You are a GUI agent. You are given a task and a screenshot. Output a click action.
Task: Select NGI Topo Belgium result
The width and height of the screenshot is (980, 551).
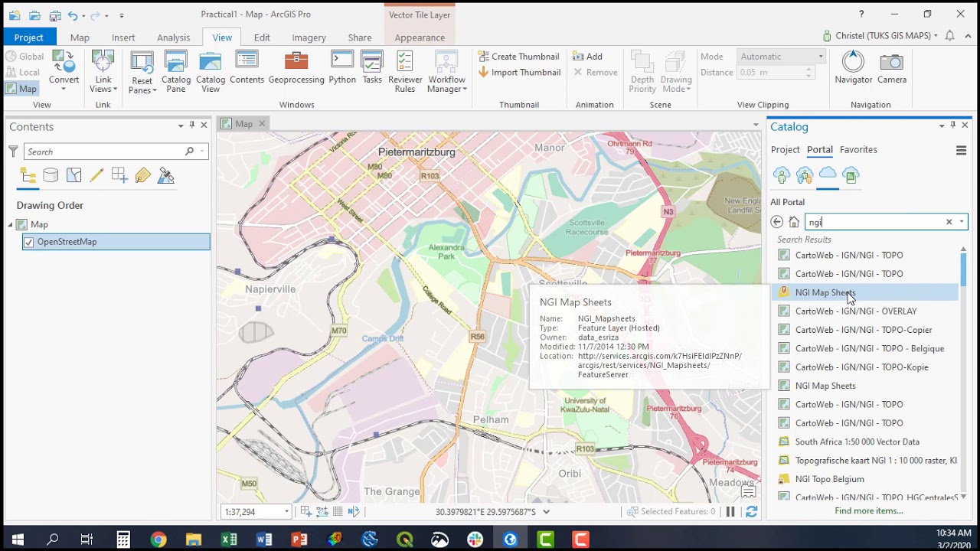tap(829, 479)
